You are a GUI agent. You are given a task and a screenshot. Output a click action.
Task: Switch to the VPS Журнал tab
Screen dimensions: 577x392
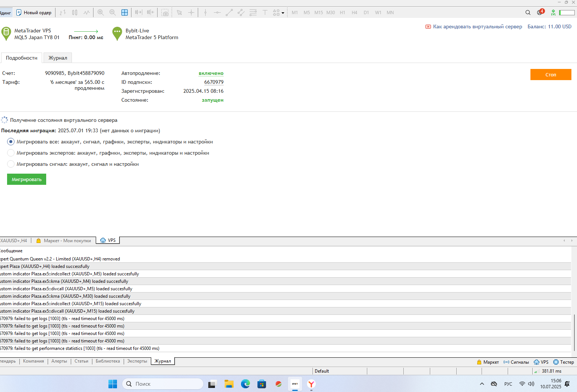point(58,58)
